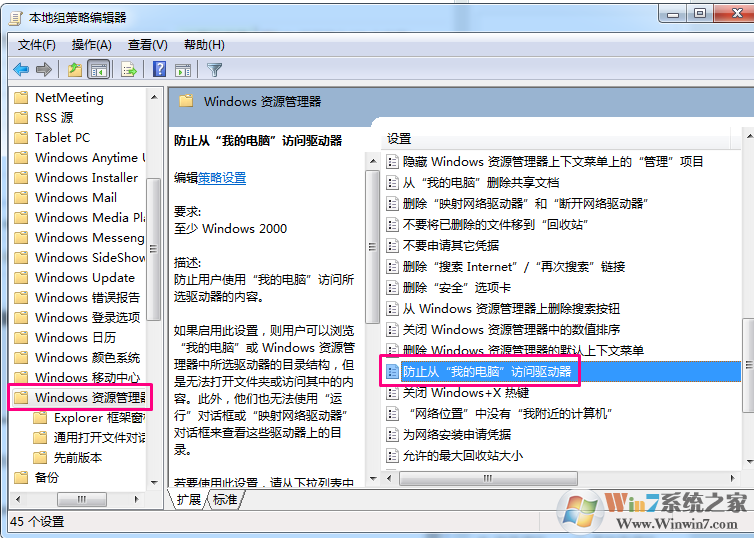This screenshot has height=538, width=754.
Task: Select 关闭 Windows 资源管理器中的数值排序
Action: click(511, 329)
